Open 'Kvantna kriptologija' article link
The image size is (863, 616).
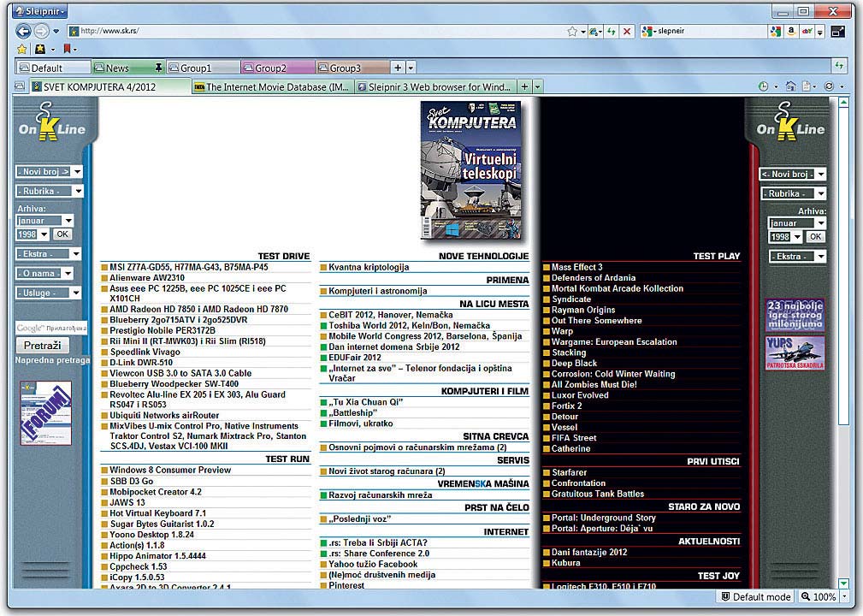tap(369, 267)
